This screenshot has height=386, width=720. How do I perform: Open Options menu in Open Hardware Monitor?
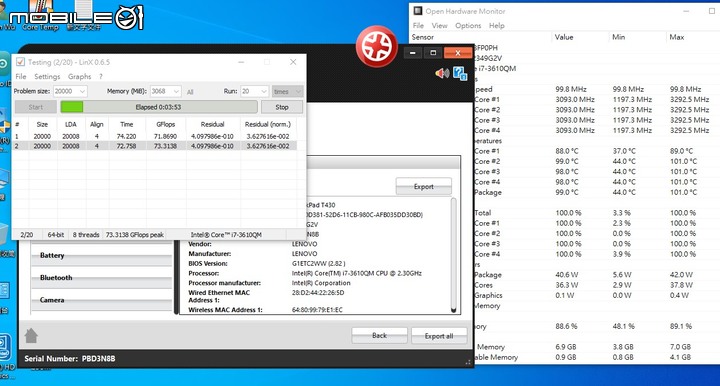pos(468,26)
